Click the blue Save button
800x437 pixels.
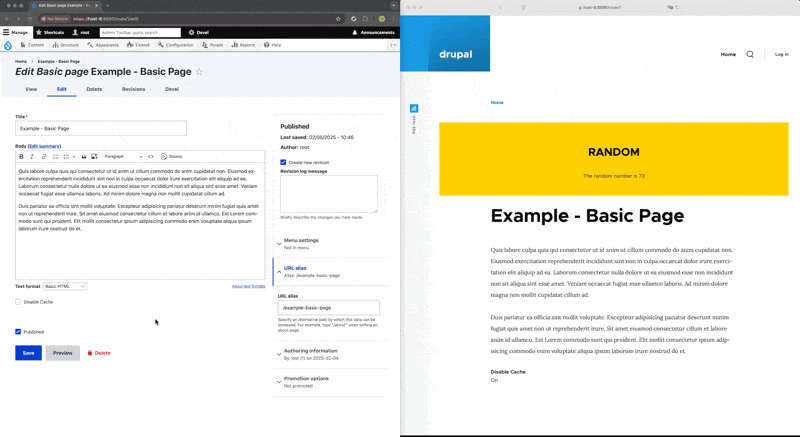(28, 353)
